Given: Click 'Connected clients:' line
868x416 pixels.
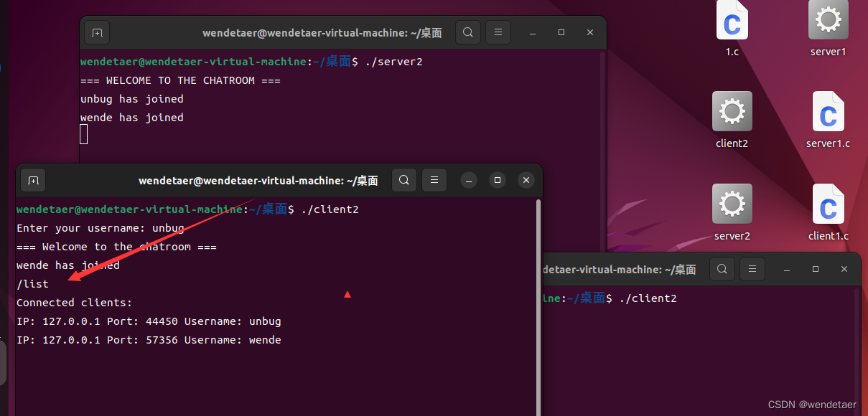Looking at the screenshot, I should point(75,303).
